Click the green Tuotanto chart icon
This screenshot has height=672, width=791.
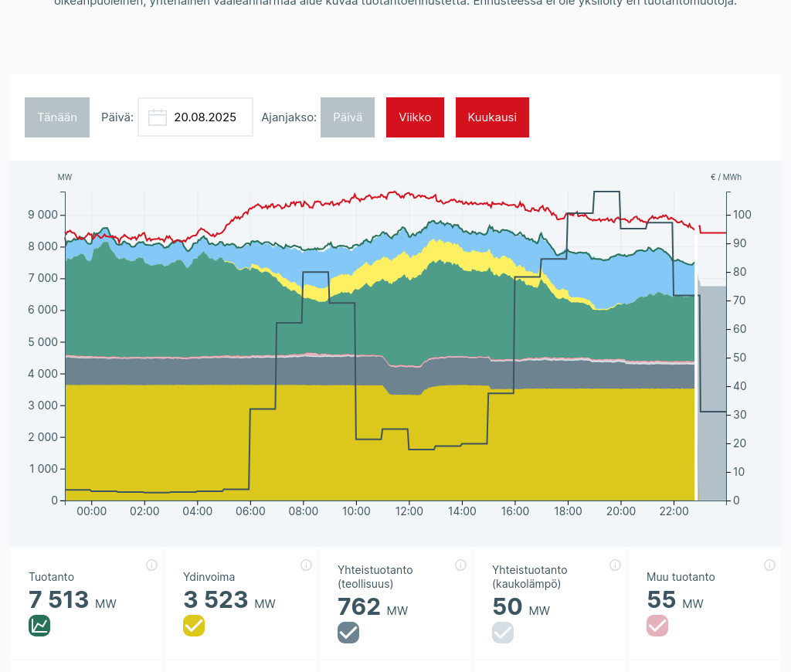pyautogui.click(x=39, y=626)
